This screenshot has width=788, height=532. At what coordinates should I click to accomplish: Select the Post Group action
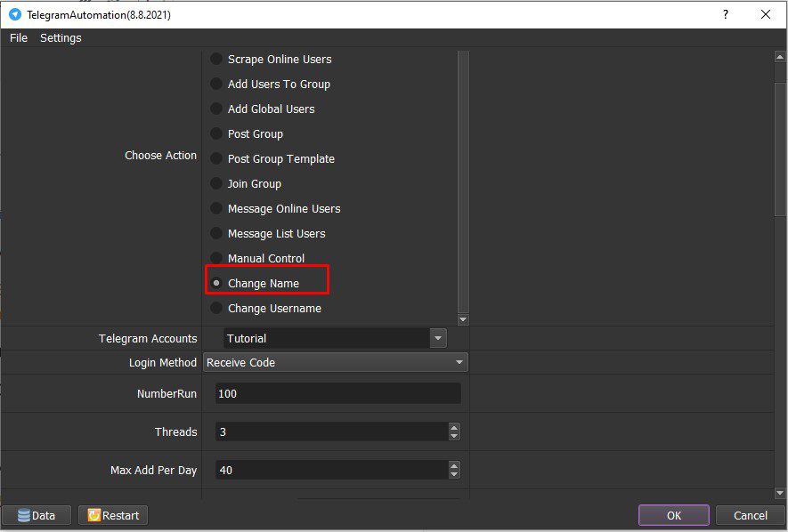[216, 133]
